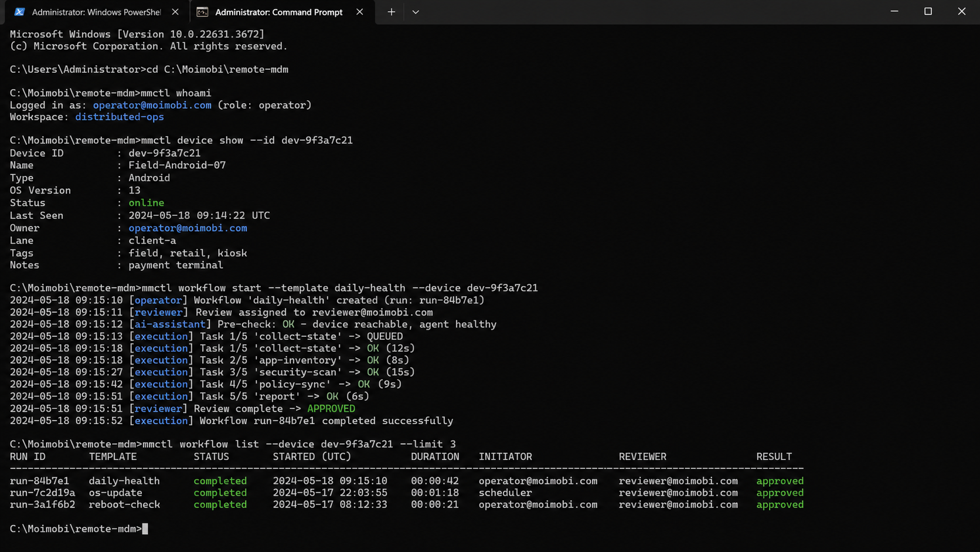Click the 'daily-health' template cell in the table
Viewport: 980px width, 552px height.
(x=124, y=481)
